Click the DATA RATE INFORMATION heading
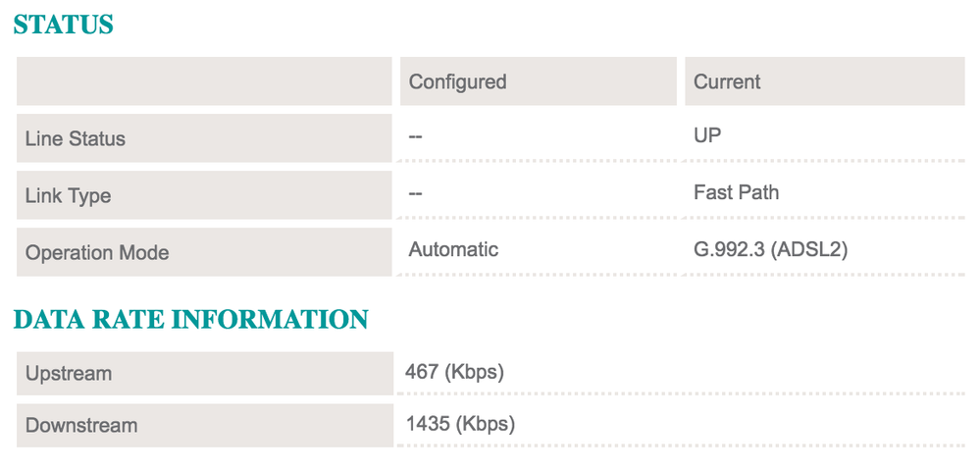The width and height of the screenshot is (980, 469). tap(191, 319)
